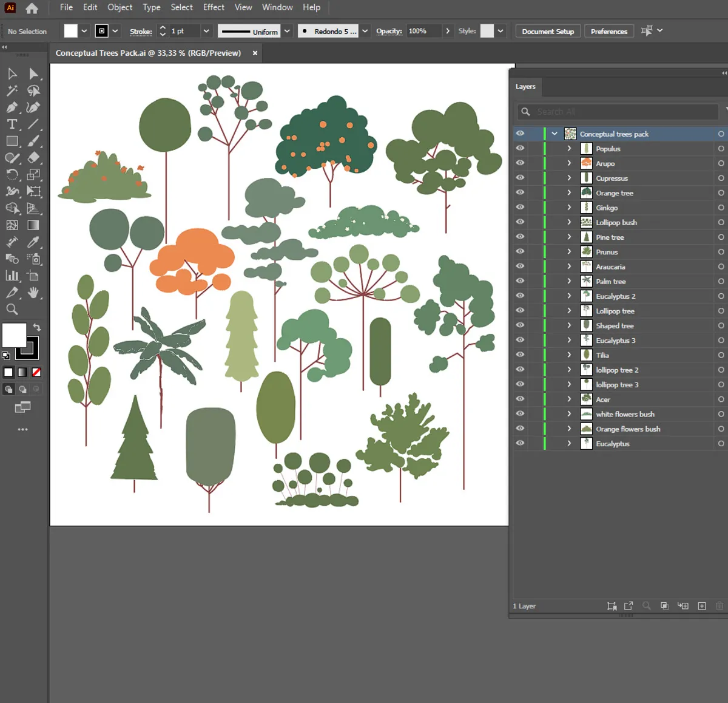This screenshot has width=728, height=703.
Task: Select the Rectangle tool
Action: point(12,141)
